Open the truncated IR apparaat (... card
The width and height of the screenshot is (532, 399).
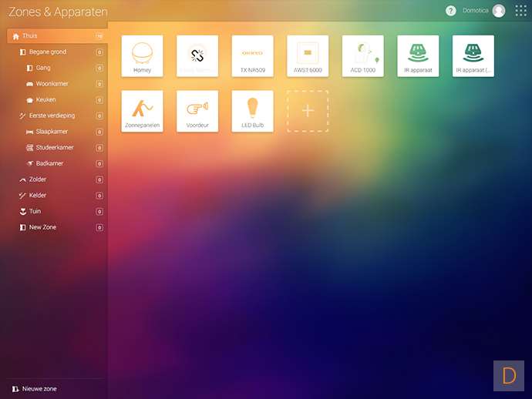[x=473, y=56]
